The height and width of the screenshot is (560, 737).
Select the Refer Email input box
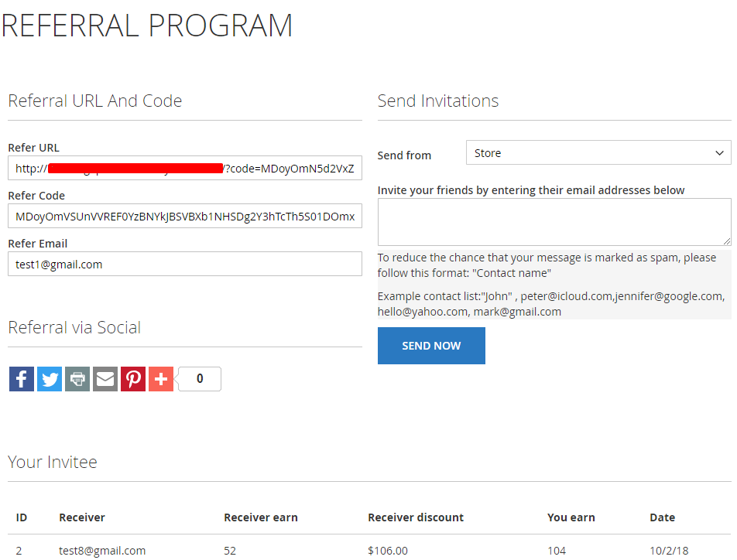pos(184,265)
